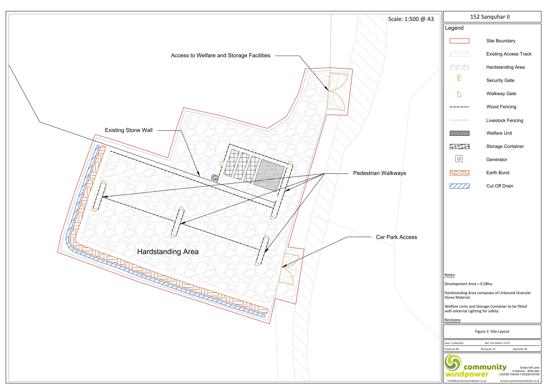Select the 'Produced: BK' entry
Image resolution: width=555 pixels, height=392 pixels.
(x=451, y=349)
